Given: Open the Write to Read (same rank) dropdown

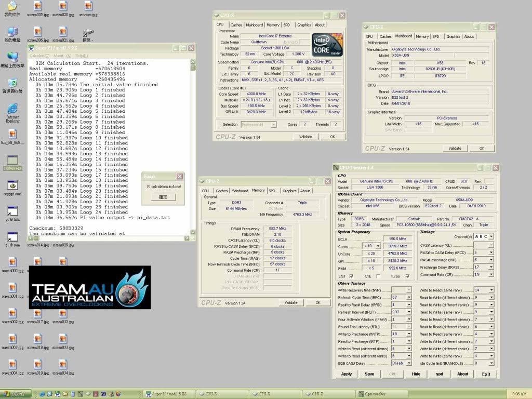Looking at the screenshot, I should (491, 290).
